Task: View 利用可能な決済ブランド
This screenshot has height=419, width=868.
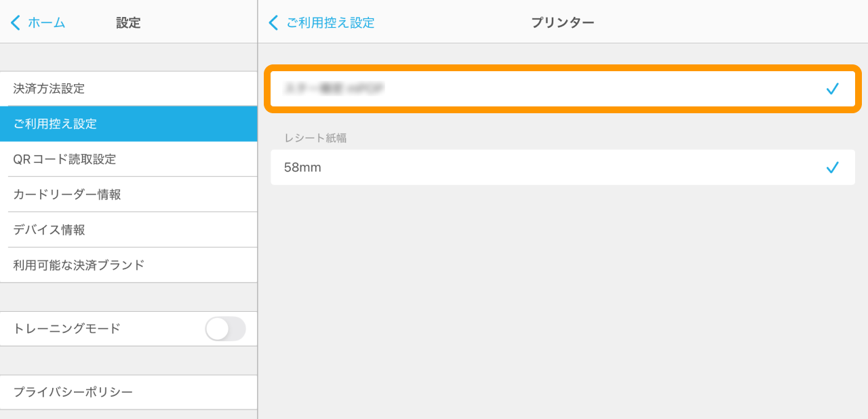Action: (x=129, y=265)
